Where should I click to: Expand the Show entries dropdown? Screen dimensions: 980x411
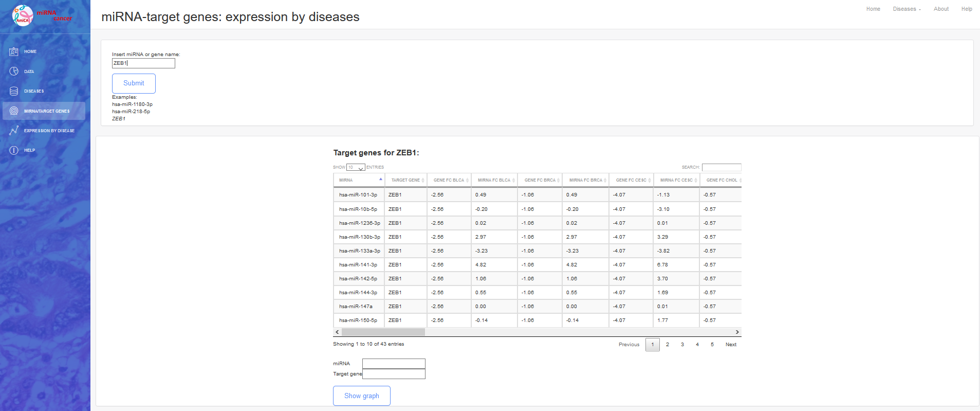(356, 168)
